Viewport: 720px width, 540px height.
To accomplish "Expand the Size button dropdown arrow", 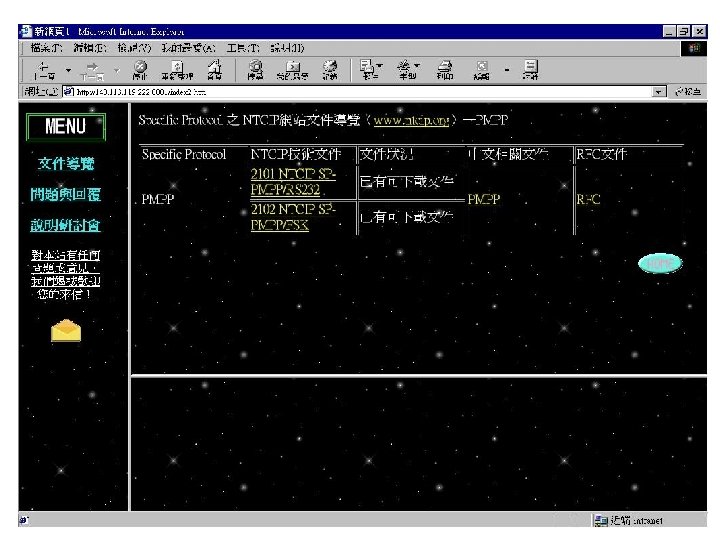I will (x=417, y=66).
